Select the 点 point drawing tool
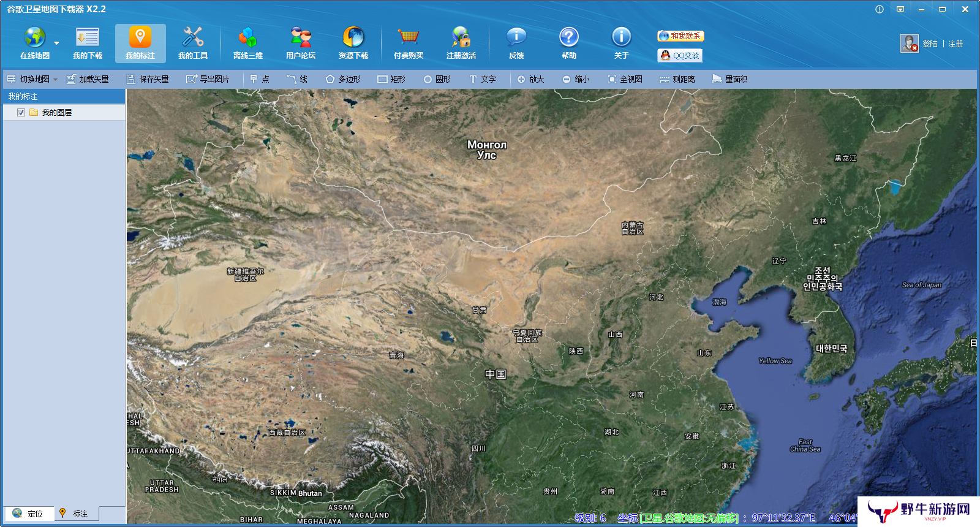This screenshot has height=527, width=980. [x=260, y=79]
